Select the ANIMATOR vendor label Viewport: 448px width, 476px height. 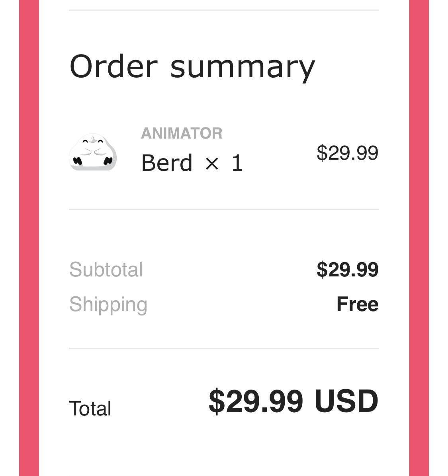[x=182, y=133]
